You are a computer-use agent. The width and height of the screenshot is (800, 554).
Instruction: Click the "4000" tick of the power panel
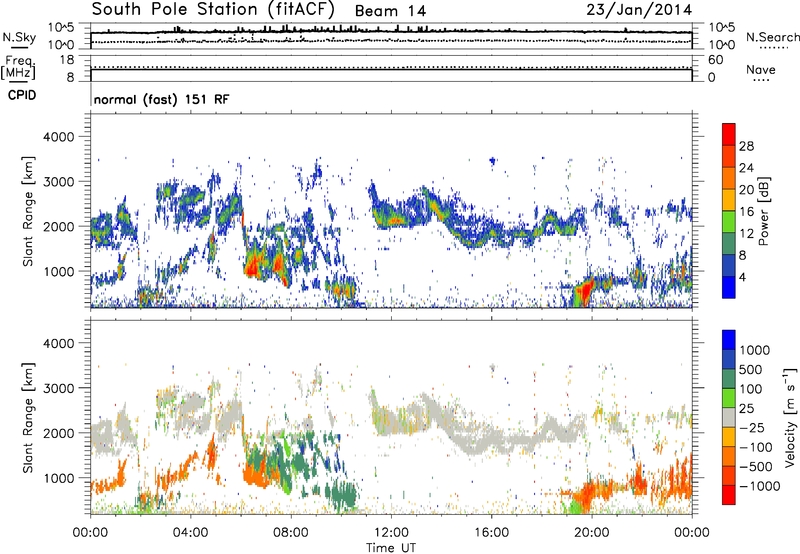tap(58, 137)
